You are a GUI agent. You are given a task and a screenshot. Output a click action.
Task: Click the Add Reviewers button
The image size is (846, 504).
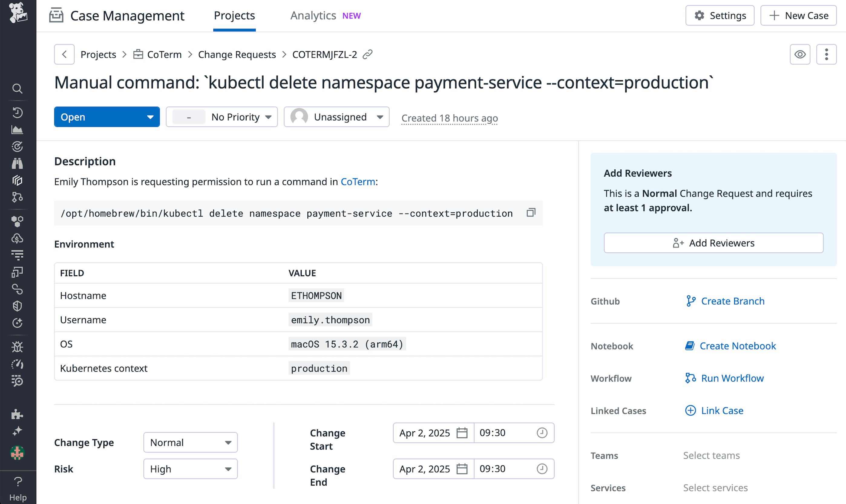pos(713,243)
